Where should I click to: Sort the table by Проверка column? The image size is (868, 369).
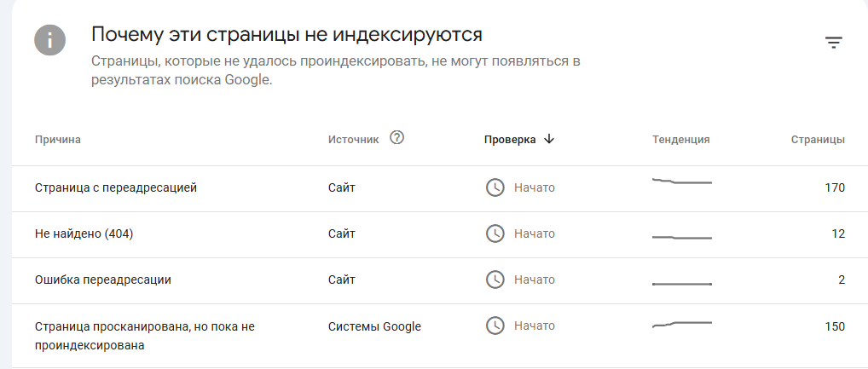510,140
